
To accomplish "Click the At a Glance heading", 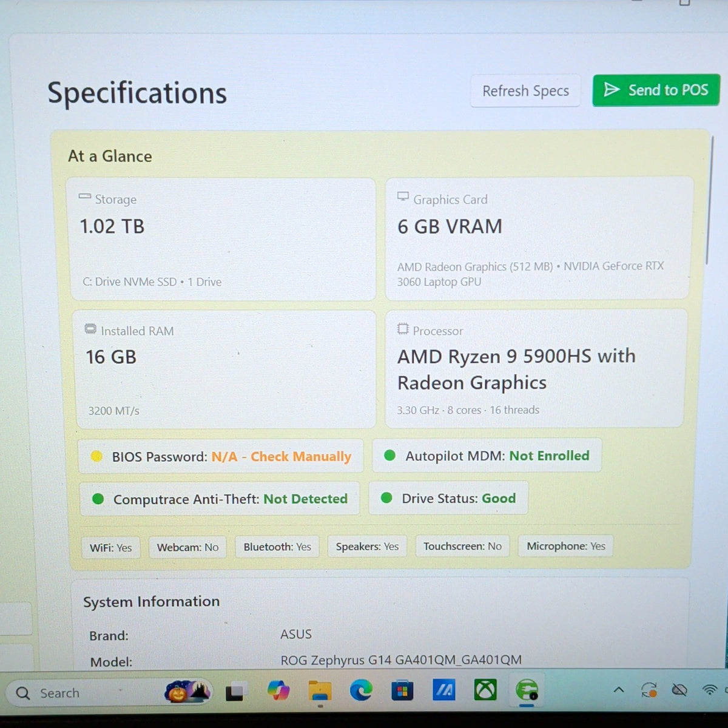I will click(x=110, y=156).
